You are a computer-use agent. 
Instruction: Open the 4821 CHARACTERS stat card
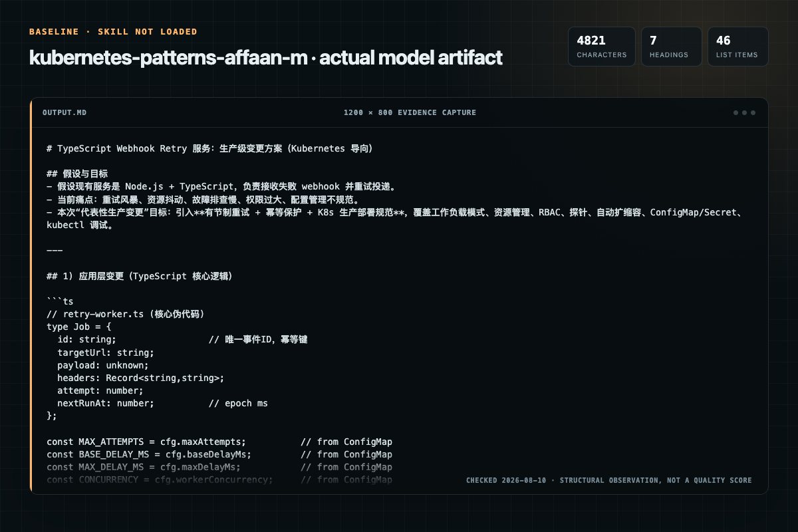pyautogui.click(x=601, y=47)
